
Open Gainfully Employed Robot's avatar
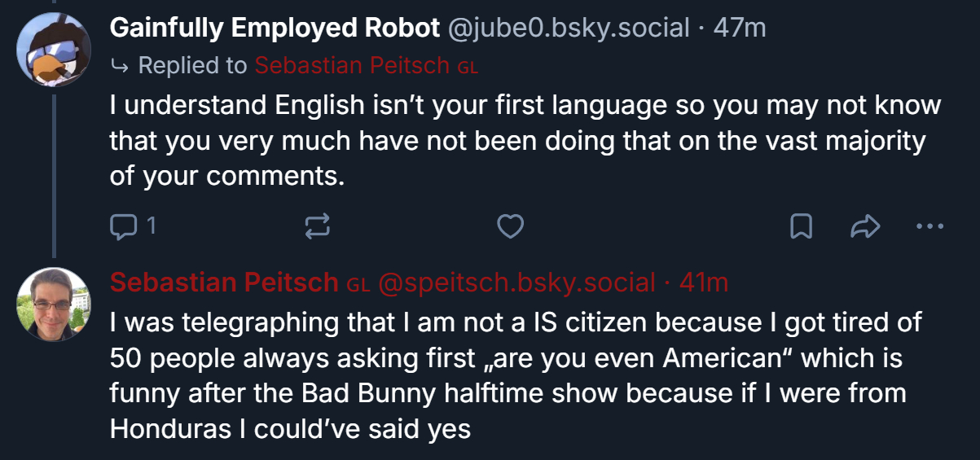coord(54,49)
